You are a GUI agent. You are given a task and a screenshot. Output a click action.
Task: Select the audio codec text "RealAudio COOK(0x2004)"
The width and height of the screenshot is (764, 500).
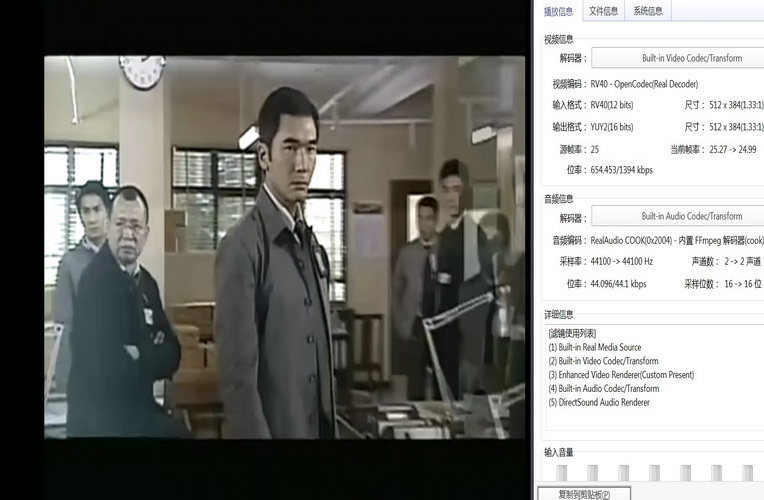coord(629,240)
